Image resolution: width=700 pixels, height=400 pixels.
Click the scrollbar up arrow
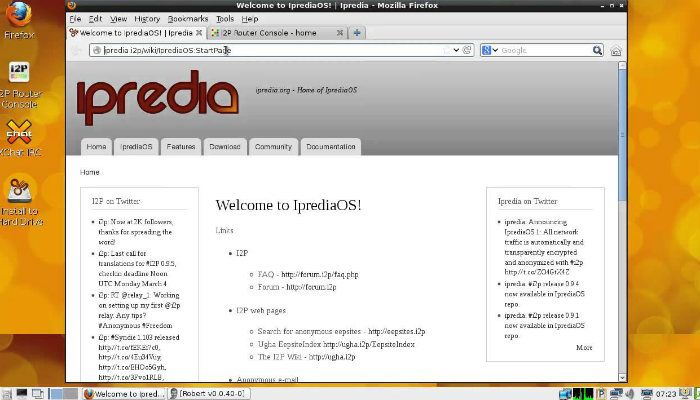click(x=622, y=66)
